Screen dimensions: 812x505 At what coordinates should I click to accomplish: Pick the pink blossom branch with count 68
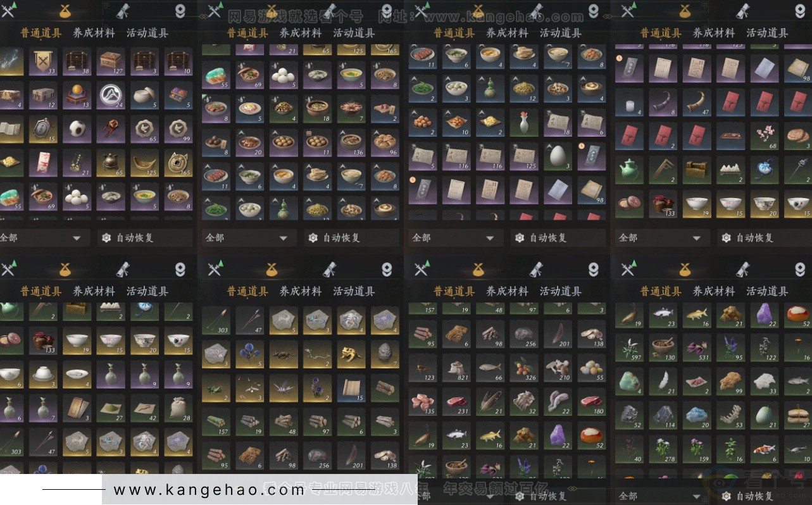(765, 135)
